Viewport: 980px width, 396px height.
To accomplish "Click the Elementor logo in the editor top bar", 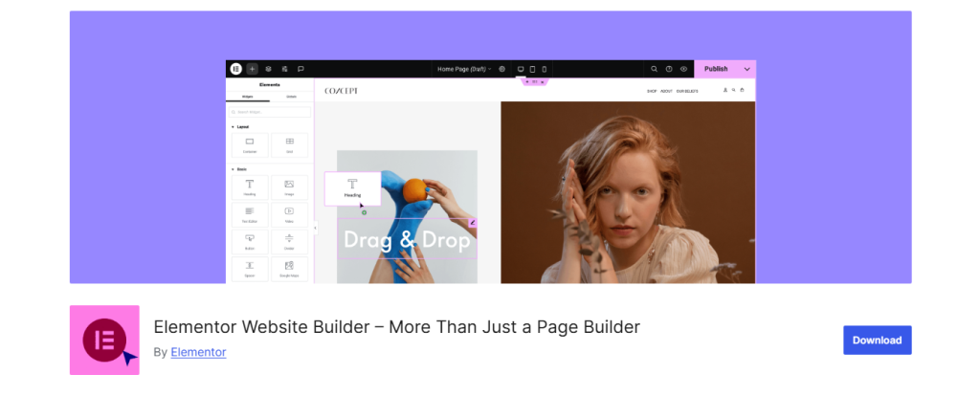I will click(235, 69).
